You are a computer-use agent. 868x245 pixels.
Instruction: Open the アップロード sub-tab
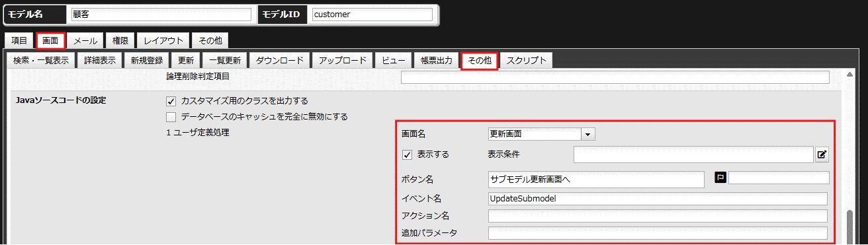click(x=342, y=61)
